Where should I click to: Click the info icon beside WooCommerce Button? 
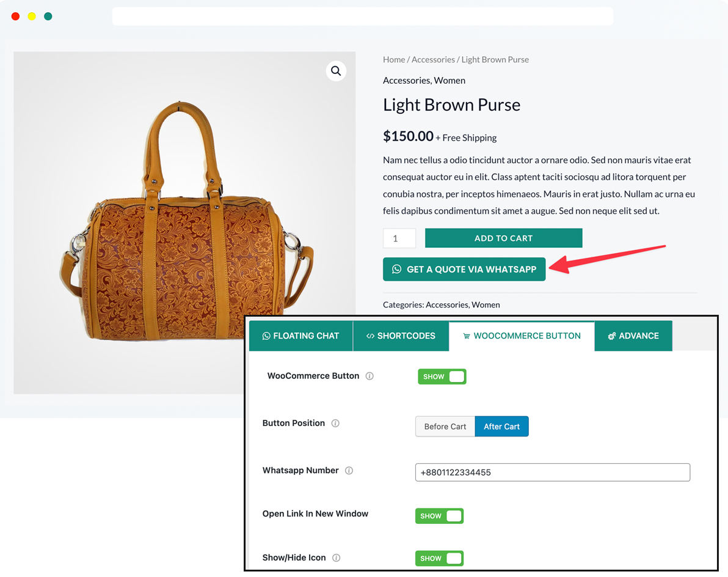click(369, 377)
